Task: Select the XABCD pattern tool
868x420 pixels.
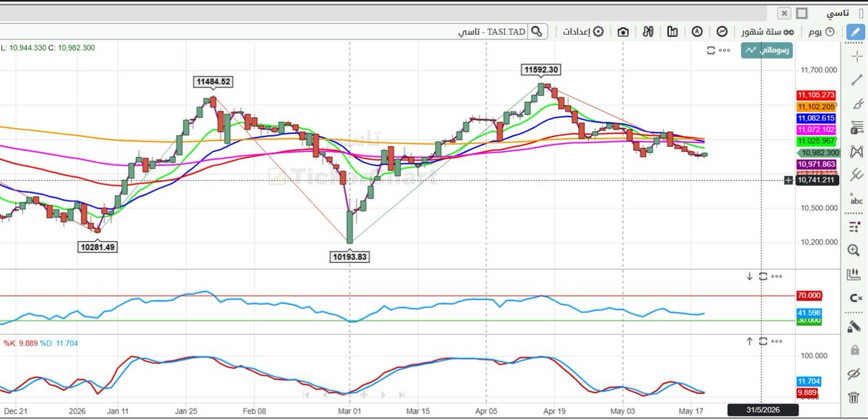Action: tap(857, 151)
